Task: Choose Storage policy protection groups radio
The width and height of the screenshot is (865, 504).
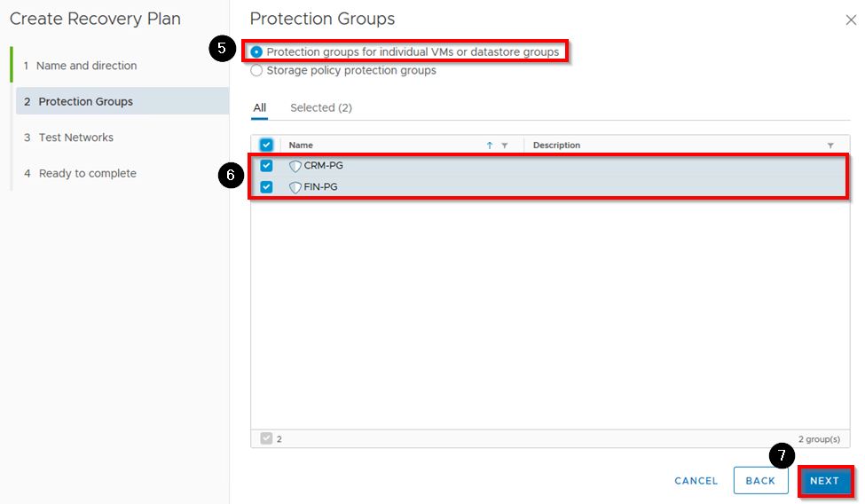Action: tap(257, 71)
